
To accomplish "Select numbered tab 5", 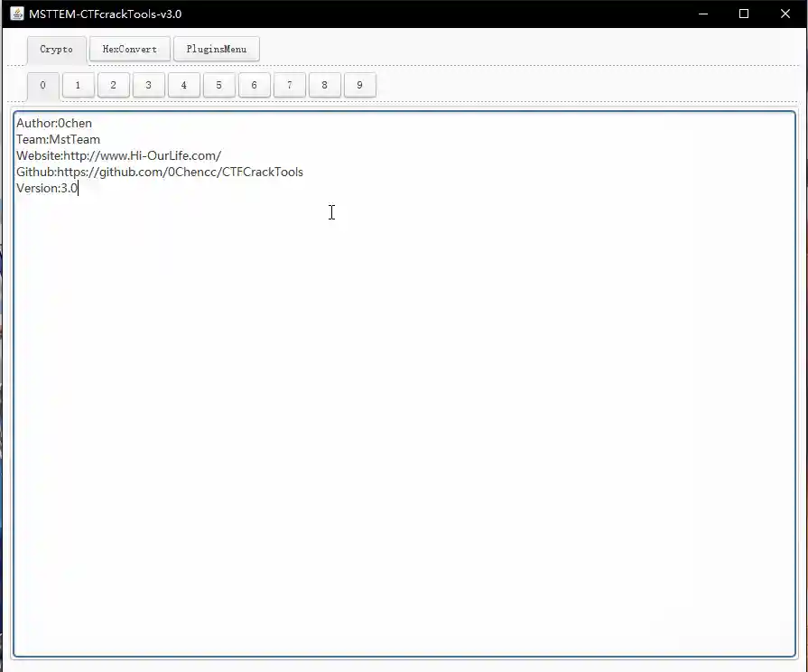I will tap(219, 85).
